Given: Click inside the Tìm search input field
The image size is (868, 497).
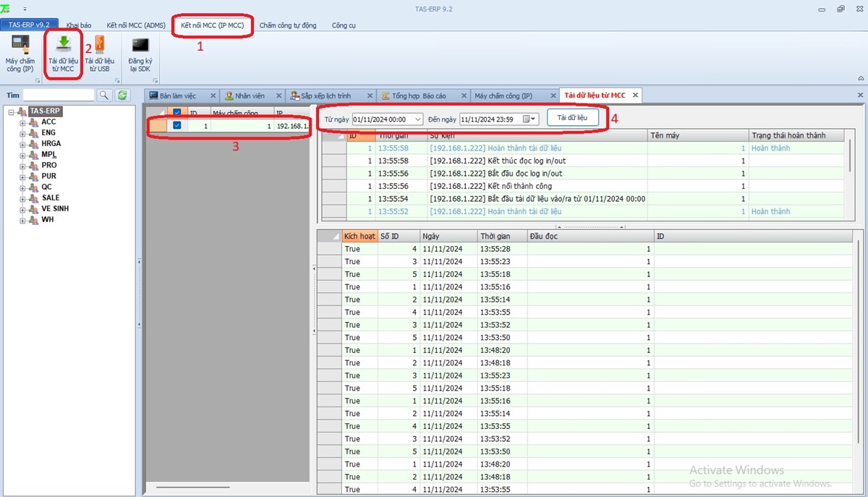Looking at the screenshot, I should [x=58, y=95].
